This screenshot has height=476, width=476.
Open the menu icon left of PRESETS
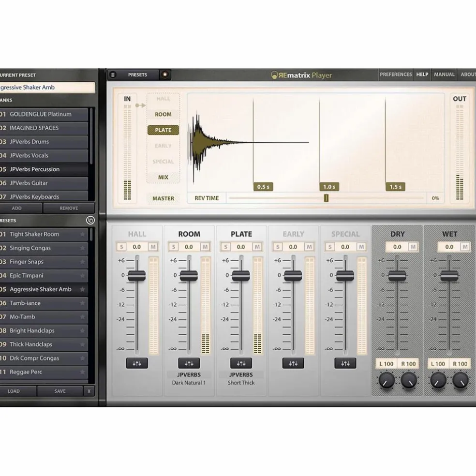point(113,74)
